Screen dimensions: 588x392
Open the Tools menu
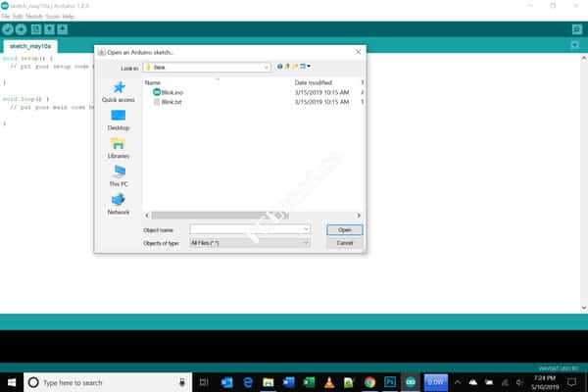tap(55, 17)
